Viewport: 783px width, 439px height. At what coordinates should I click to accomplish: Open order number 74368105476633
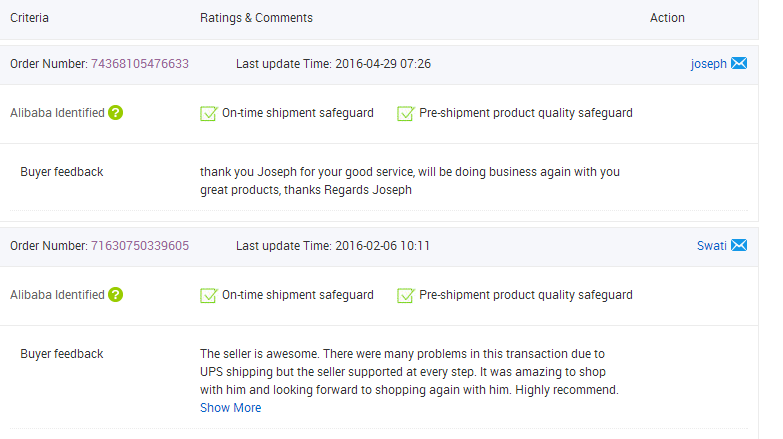coord(140,64)
